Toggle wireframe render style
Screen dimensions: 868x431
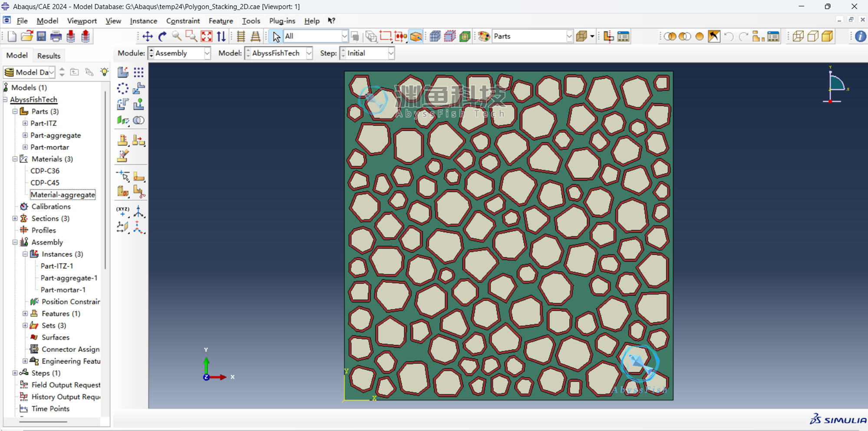(798, 36)
